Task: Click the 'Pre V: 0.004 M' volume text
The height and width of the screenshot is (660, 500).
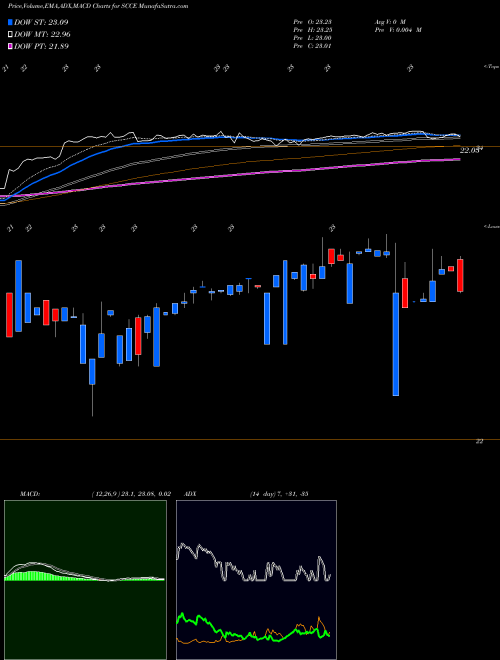Action: point(397,30)
